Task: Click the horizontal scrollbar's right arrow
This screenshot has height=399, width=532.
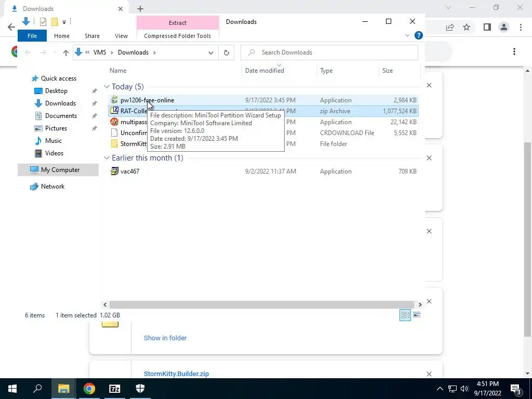Action: [420, 304]
